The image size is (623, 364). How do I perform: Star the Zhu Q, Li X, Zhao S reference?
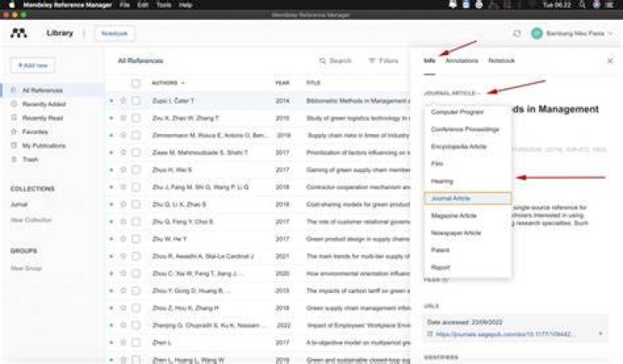tap(123, 204)
